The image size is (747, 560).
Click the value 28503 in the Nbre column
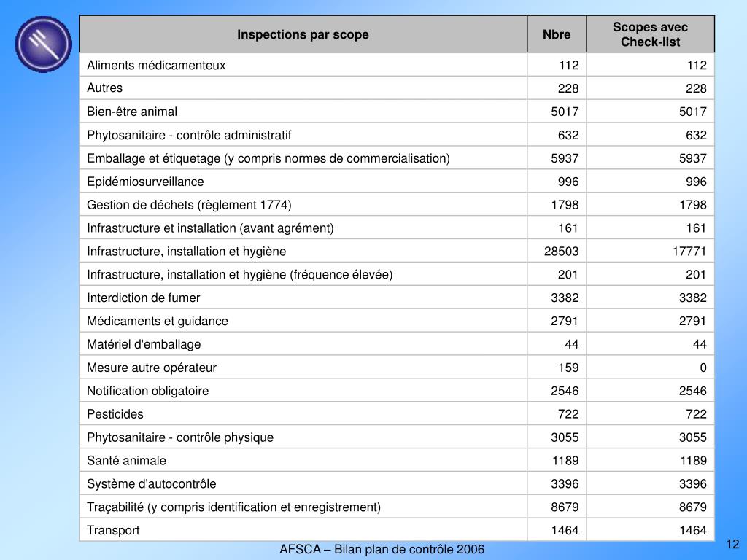(x=561, y=252)
